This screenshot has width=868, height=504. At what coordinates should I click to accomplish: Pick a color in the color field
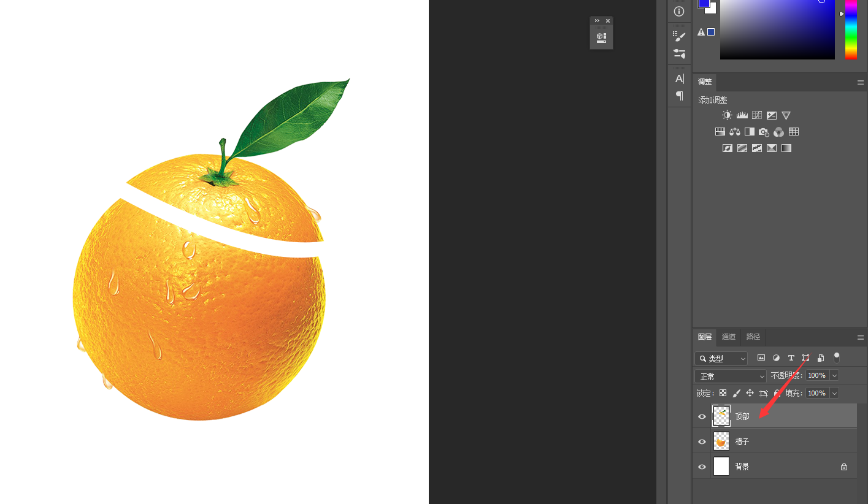(777, 29)
